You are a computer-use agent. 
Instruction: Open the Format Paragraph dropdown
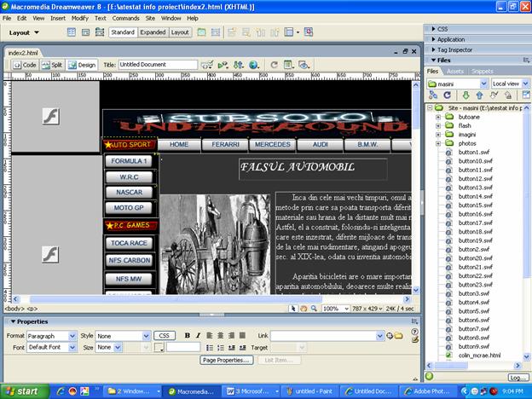coord(72,336)
